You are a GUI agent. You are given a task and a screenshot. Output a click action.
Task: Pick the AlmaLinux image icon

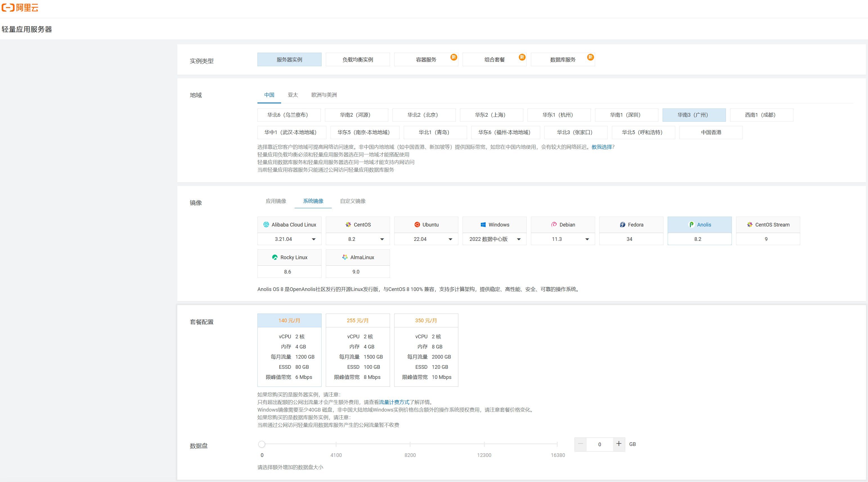coord(345,257)
